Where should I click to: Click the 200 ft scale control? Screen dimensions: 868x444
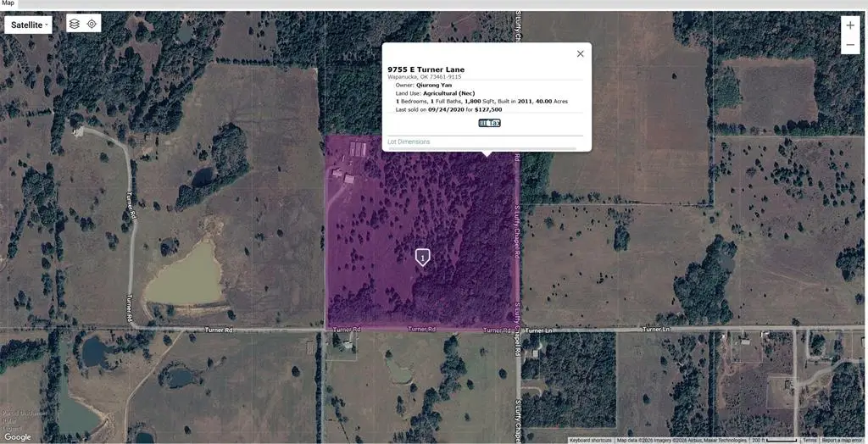[x=774, y=440]
